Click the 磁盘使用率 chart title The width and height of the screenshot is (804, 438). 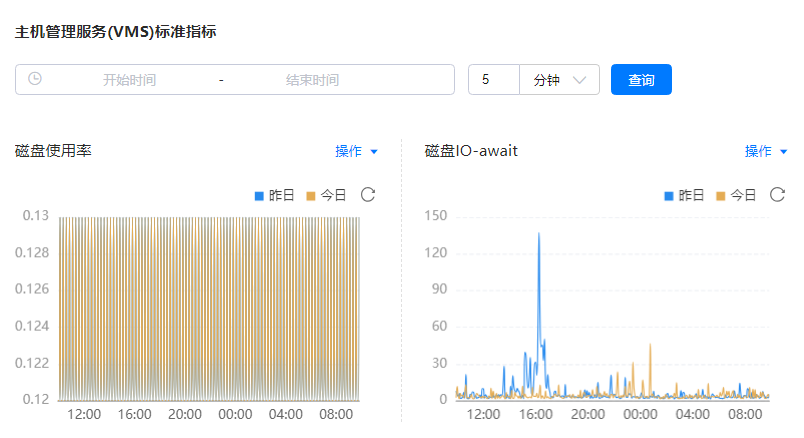[x=54, y=151]
